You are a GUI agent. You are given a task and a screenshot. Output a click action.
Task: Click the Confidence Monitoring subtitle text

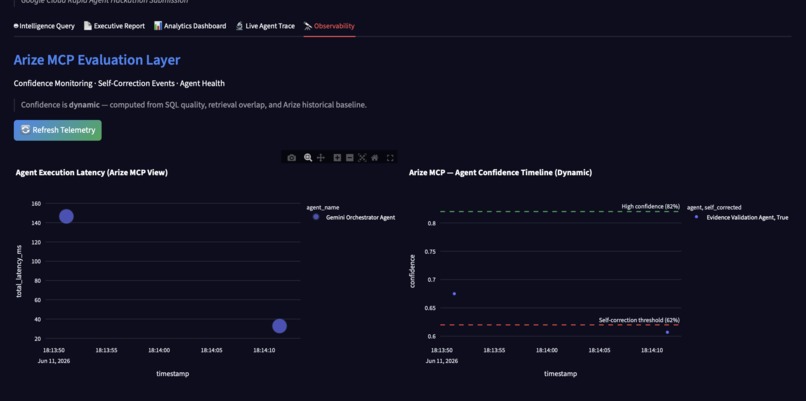[119, 83]
